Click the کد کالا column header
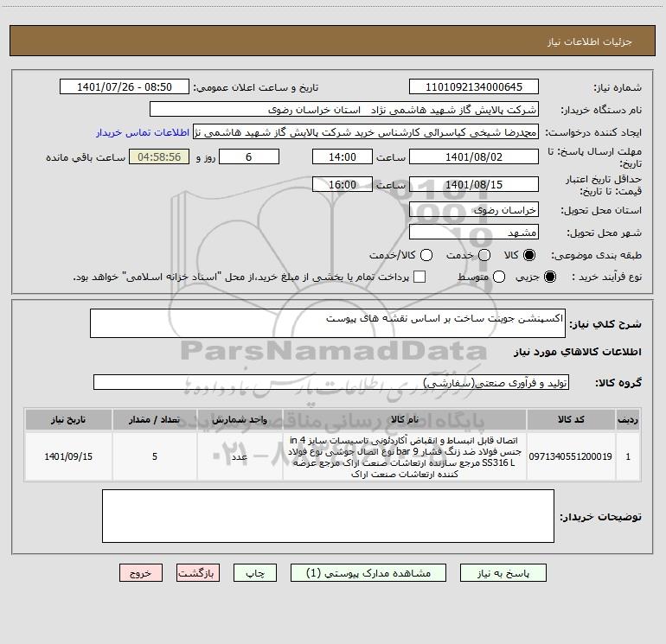Viewport: 666px width, 644px height. 571,420
